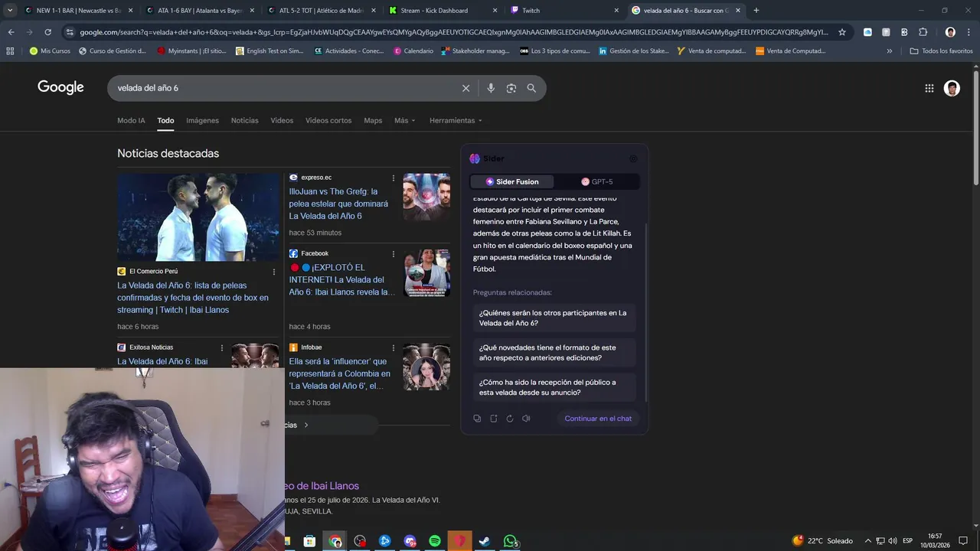980x551 pixels.
Task: Open Modo IA search mode
Action: coord(131,121)
